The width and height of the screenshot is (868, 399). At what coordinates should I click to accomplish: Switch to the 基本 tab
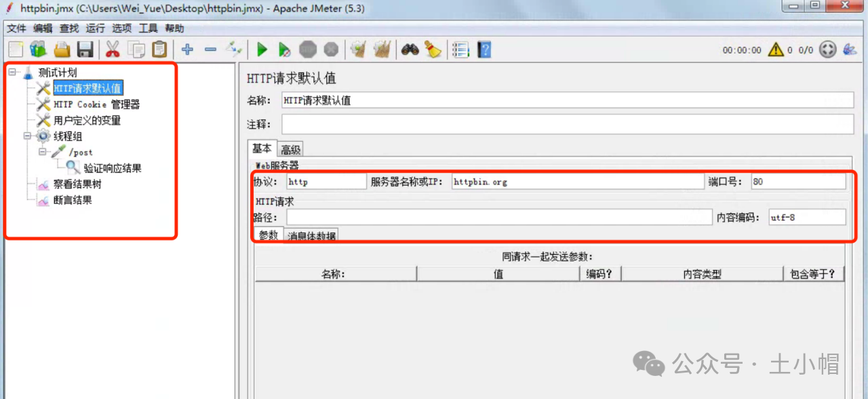[x=262, y=149]
